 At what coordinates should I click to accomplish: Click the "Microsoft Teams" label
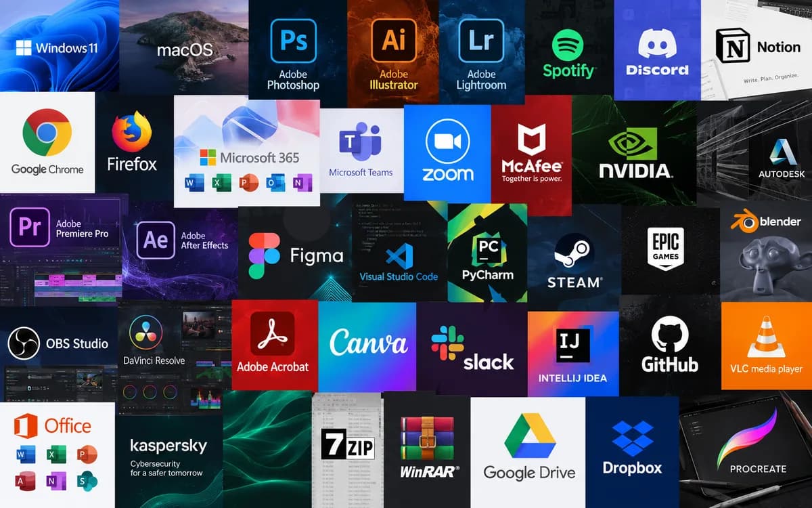pyautogui.click(x=361, y=173)
